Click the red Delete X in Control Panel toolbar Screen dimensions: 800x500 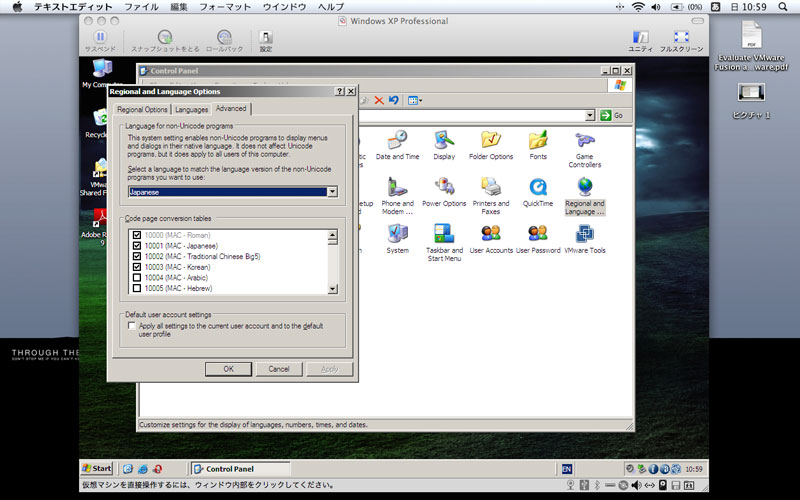tap(379, 101)
